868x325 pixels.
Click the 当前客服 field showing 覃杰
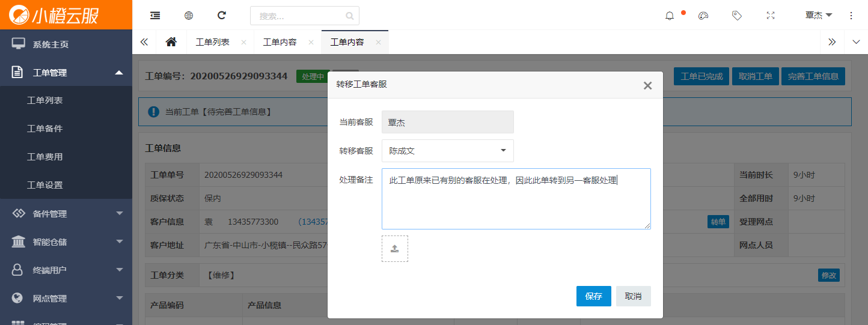click(448, 122)
